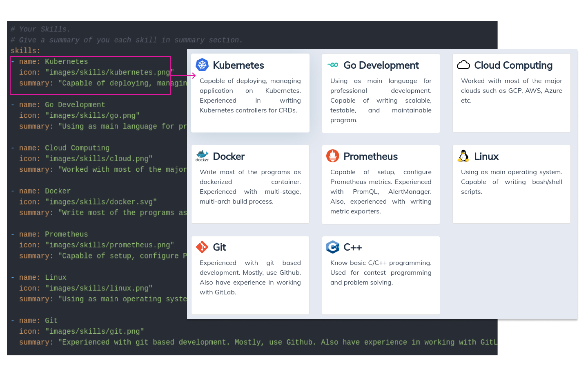The height and width of the screenshot is (368, 588).
Task: Click the docker.svg icon path in code
Action: 100,202
